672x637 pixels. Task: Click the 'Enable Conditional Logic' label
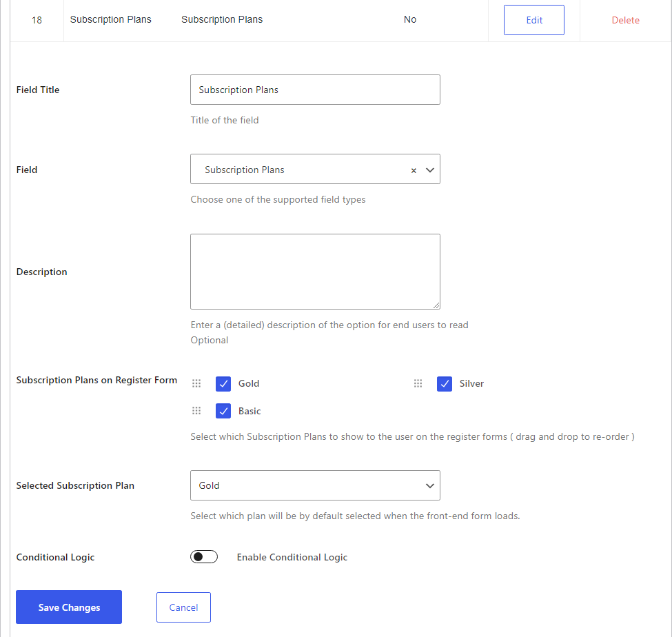[x=292, y=557]
